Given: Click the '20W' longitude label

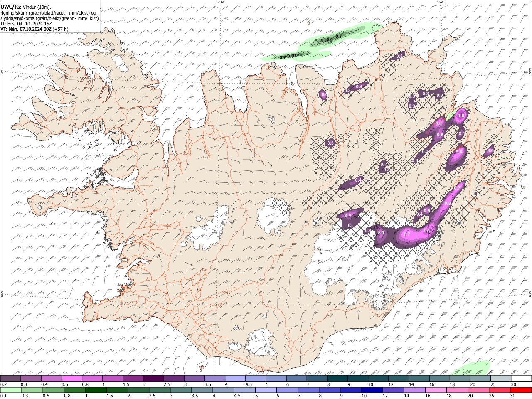Looking at the screenshot, I should [221, 2].
